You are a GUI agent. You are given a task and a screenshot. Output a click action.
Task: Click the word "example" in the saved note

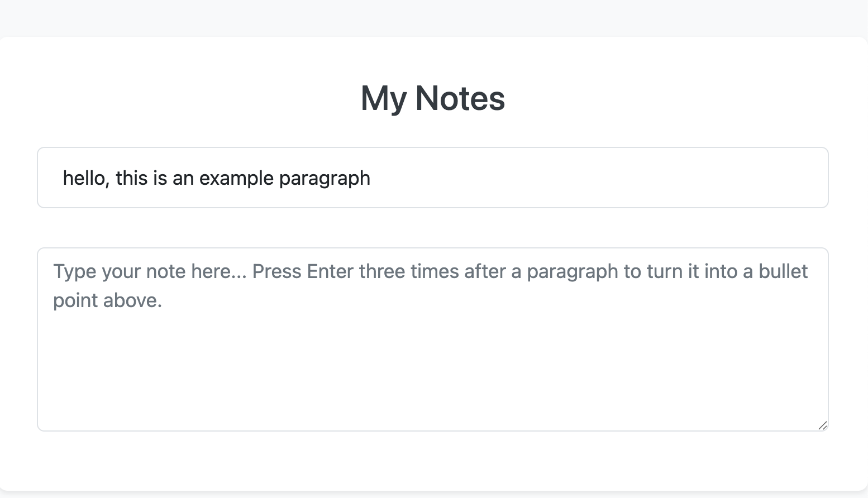click(x=236, y=178)
